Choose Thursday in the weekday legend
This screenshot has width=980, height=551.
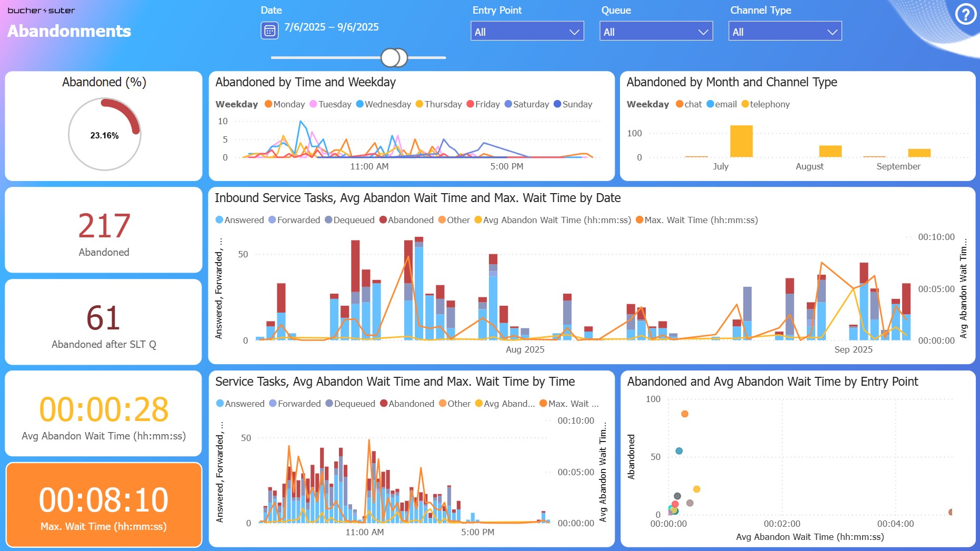(439, 104)
